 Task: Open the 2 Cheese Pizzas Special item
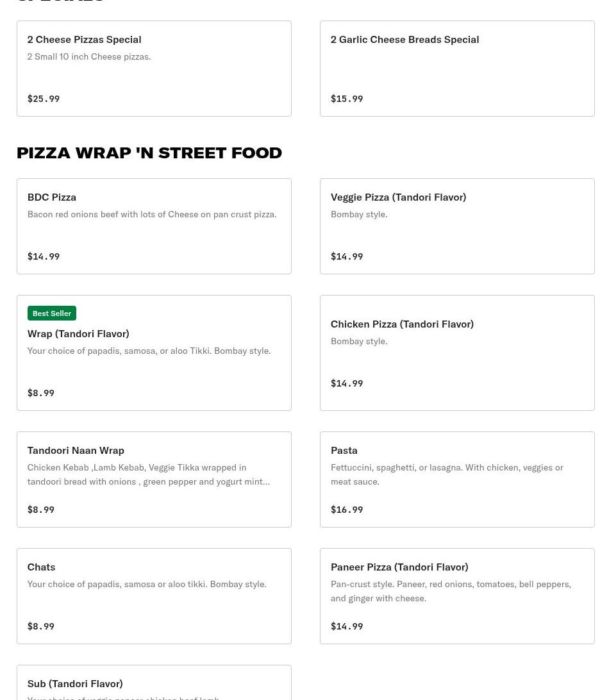point(84,39)
